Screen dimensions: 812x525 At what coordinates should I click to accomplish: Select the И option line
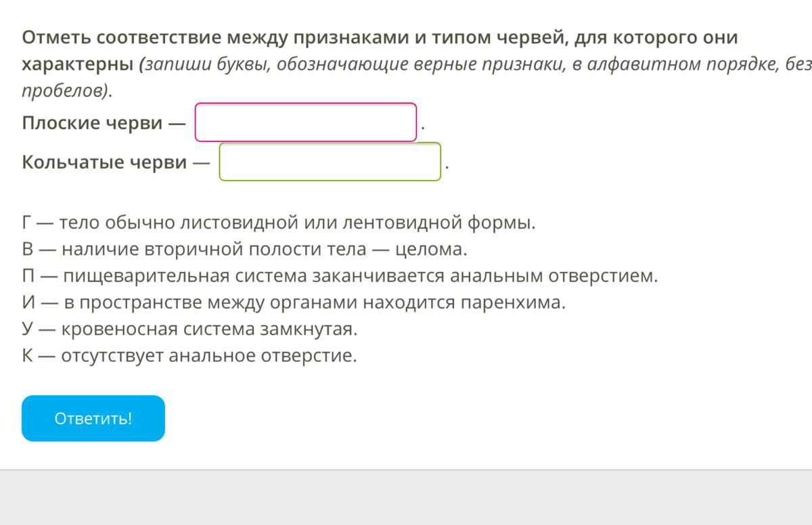[x=293, y=302]
